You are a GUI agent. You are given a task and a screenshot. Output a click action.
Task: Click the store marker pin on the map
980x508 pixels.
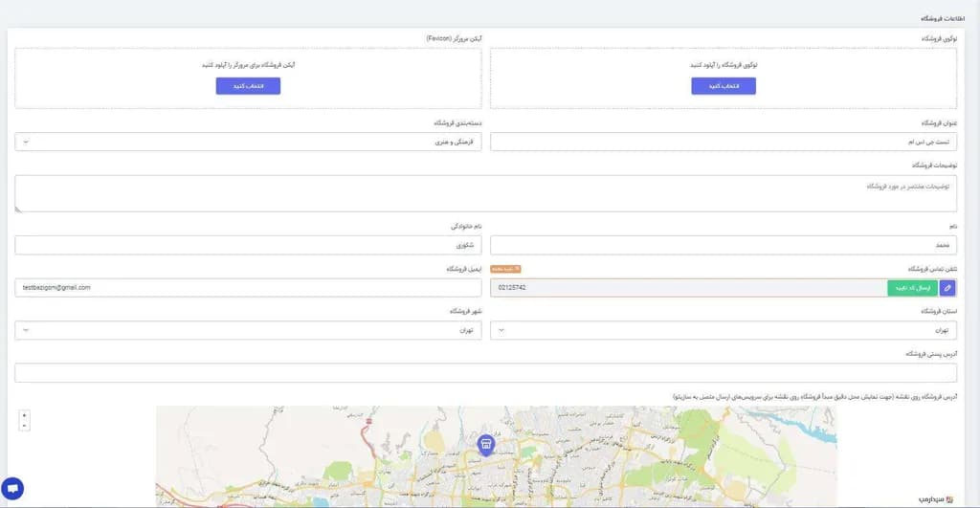coord(486,444)
